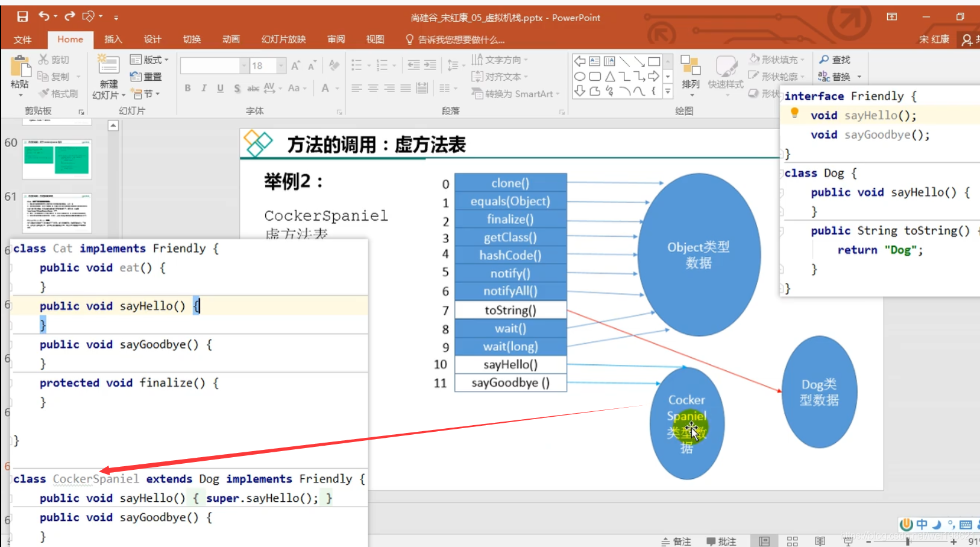980x547 pixels.
Task: Expand the shapes gallery
Action: [667, 90]
